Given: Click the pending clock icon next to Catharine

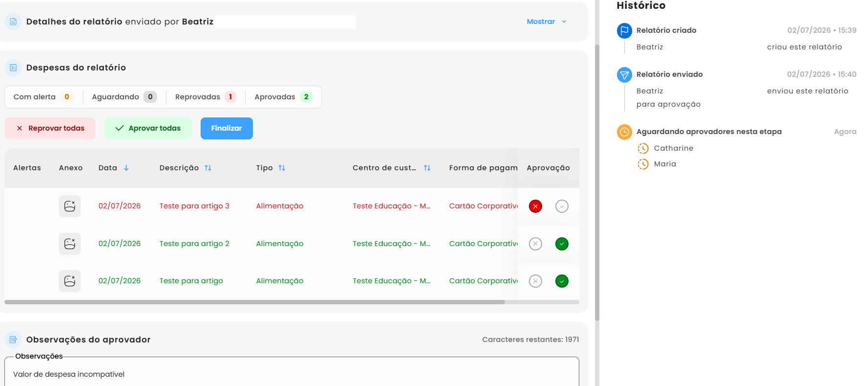Looking at the screenshot, I should coord(643,148).
